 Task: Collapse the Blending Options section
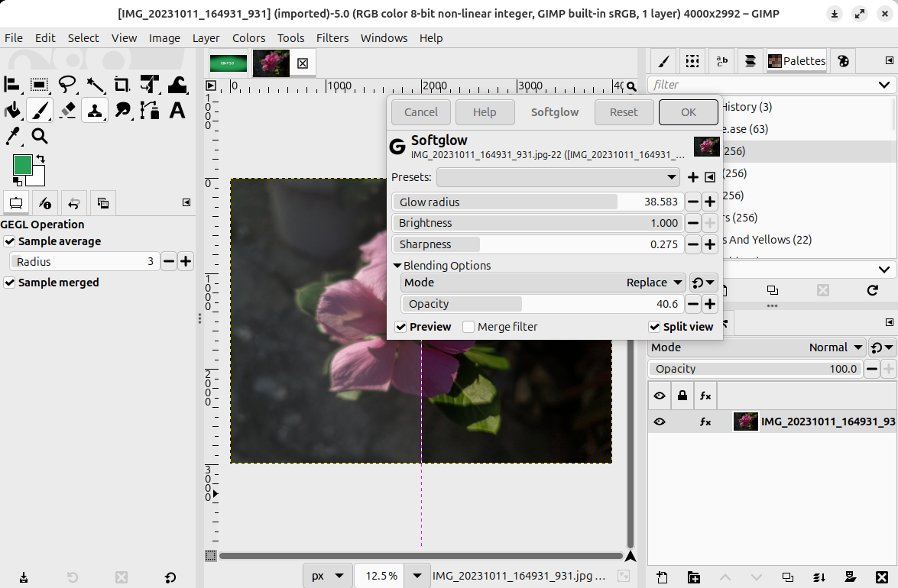pyautogui.click(x=397, y=266)
